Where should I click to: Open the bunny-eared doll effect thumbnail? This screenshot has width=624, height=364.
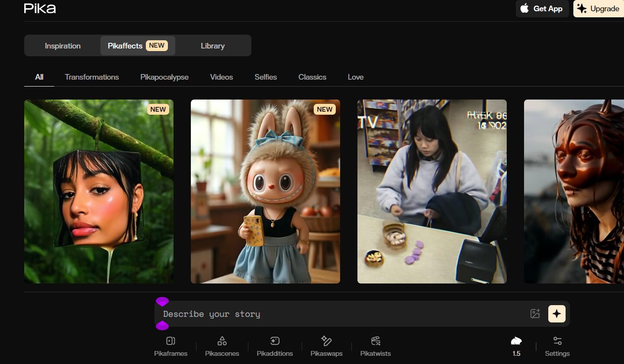click(x=265, y=192)
